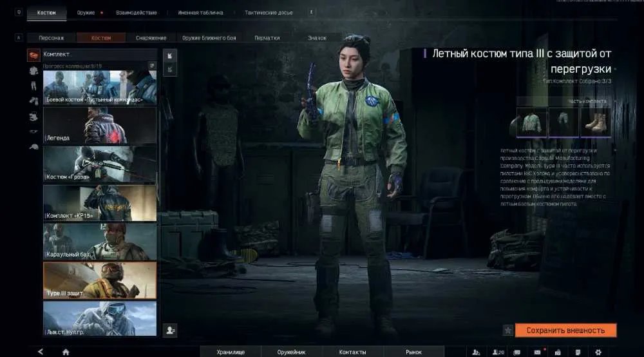Select the highlighted Костюм sub-tab

click(101, 38)
